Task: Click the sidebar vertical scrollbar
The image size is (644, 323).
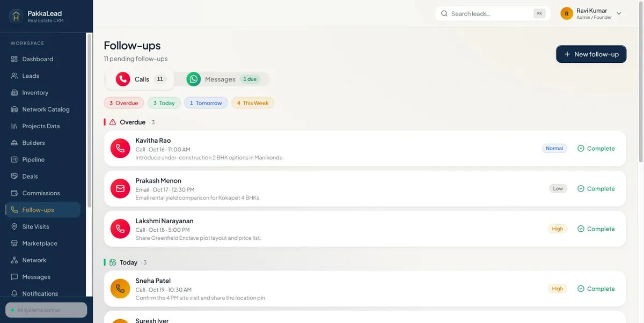Action: coord(89,121)
